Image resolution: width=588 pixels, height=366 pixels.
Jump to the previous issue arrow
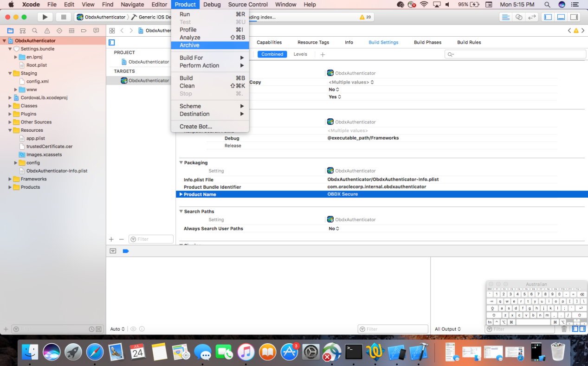click(569, 31)
